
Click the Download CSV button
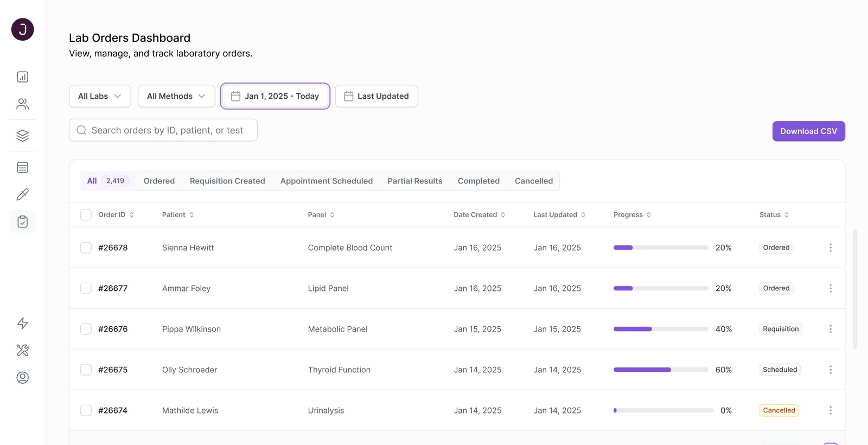(x=809, y=131)
